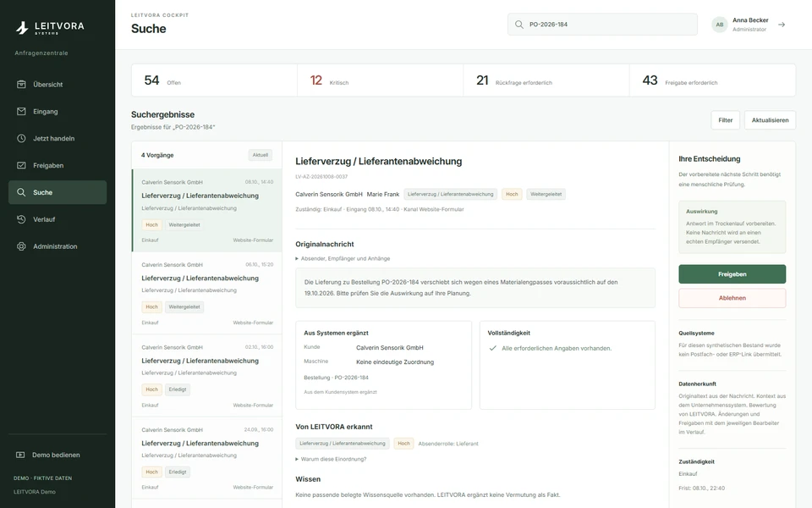Open the result dated 02.10., 16:00

(207, 375)
